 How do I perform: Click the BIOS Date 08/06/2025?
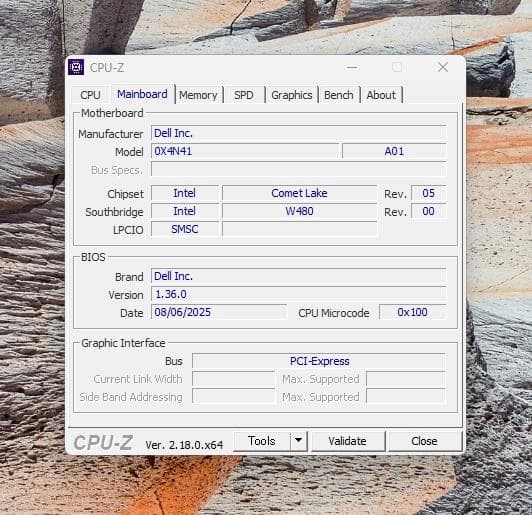(219, 312)
